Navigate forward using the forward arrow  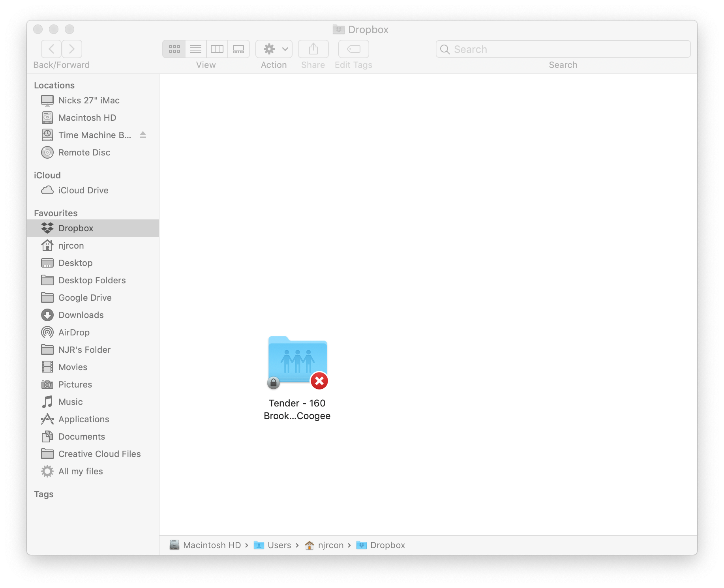coord(71,49)
